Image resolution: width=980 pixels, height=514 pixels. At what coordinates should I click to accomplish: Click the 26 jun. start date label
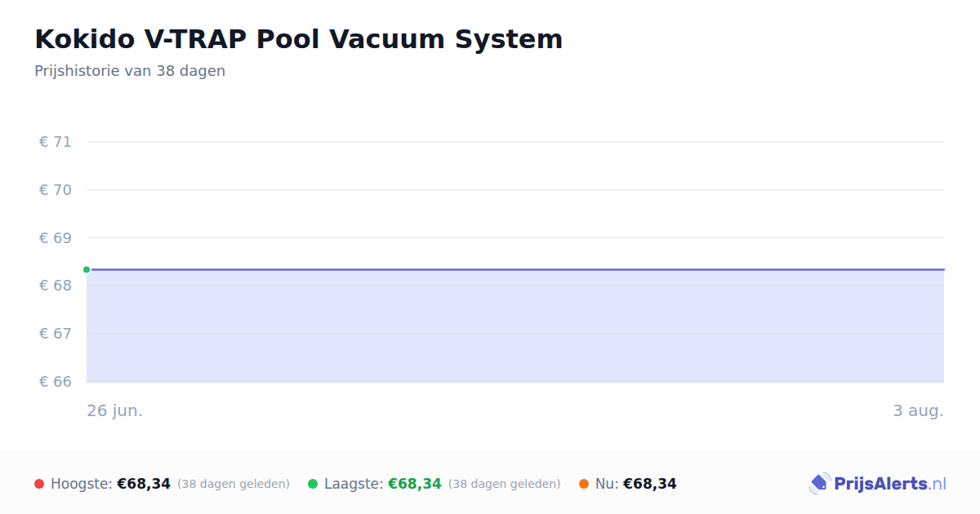(115, 410)
